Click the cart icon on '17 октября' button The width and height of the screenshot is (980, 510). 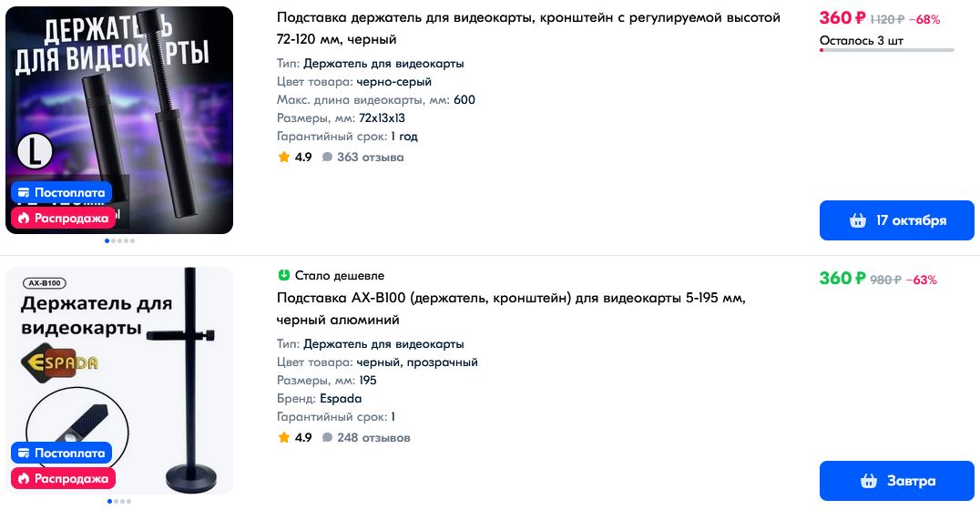click(x=857, y=220)
